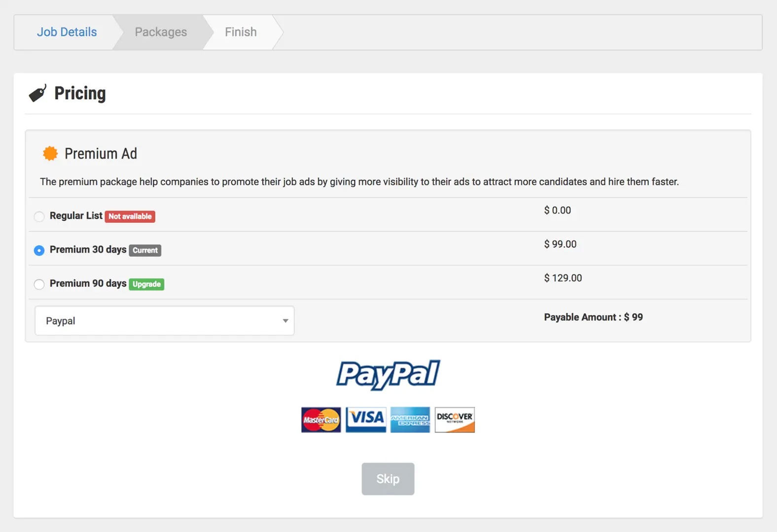Click the orange Premium Ad badge icon

tap(50, 153)
